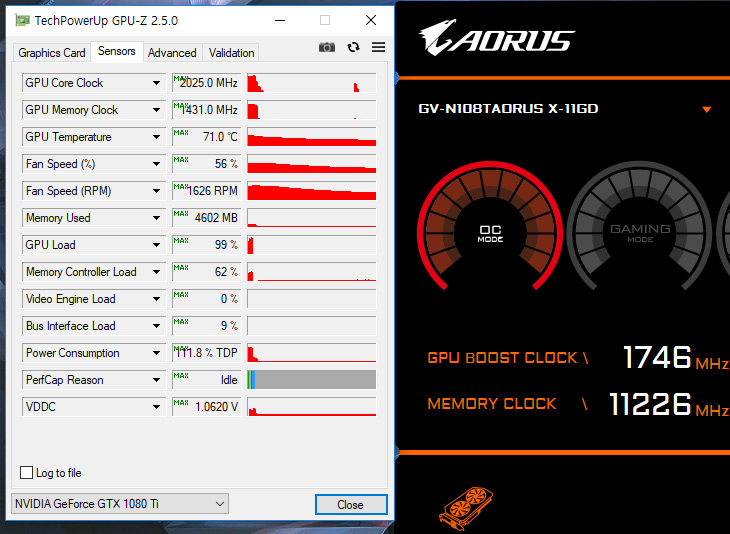Viewport: 730px width, 534px height.
Task: Open the Fan Speed (%) dropdown
Action: [x=156, y=164]
